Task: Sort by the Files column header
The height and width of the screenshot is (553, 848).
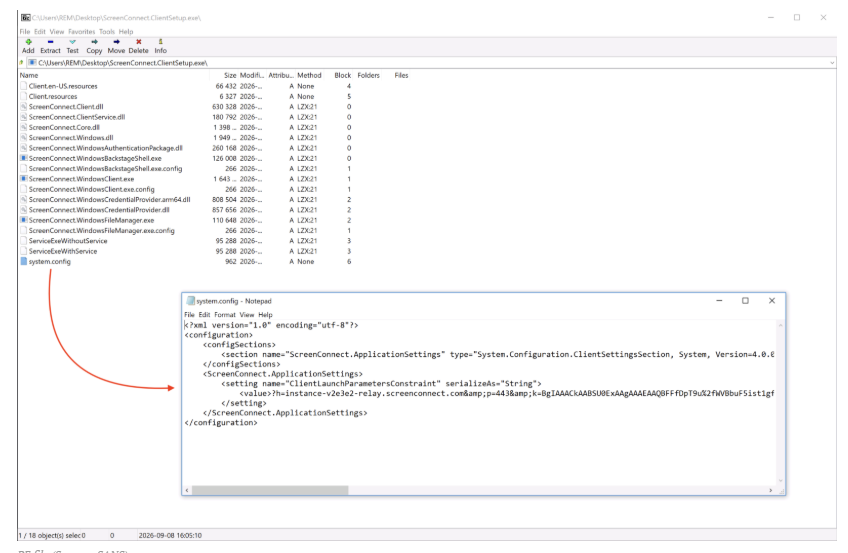Action: [x=401, y=76]
